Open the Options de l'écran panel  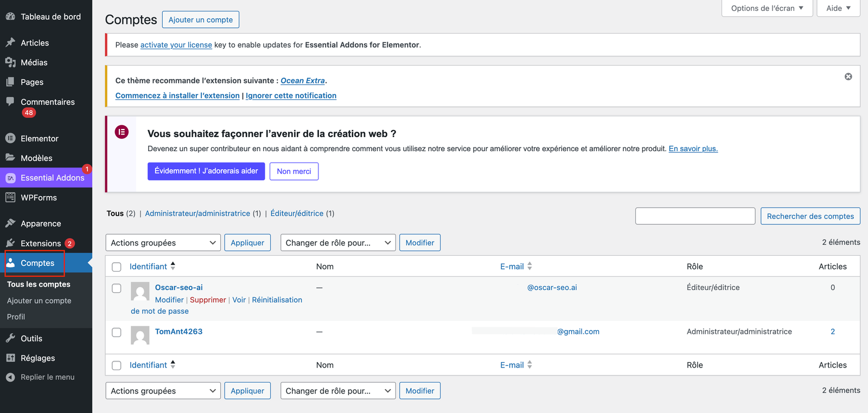point(767,8)
